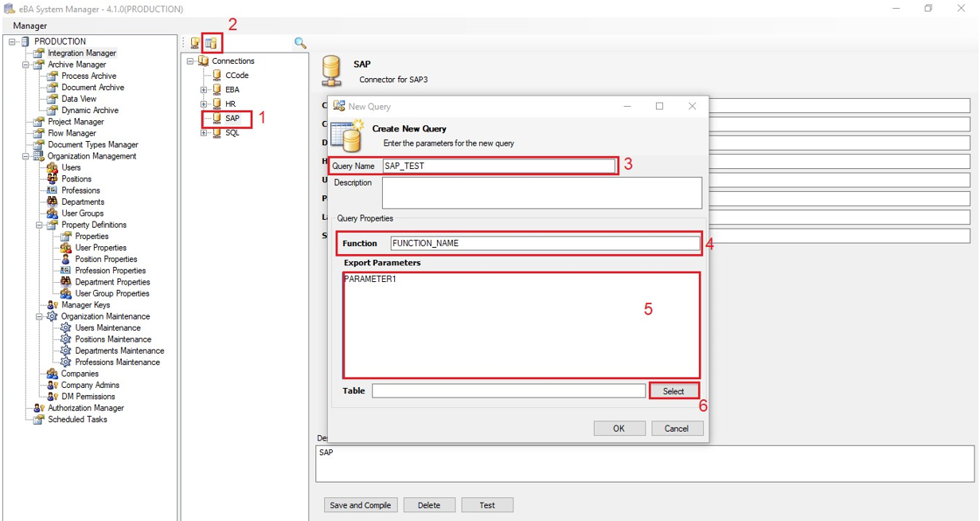Click the Query Name input field
This screenshot has width=980, height=521.
(498, 166)
